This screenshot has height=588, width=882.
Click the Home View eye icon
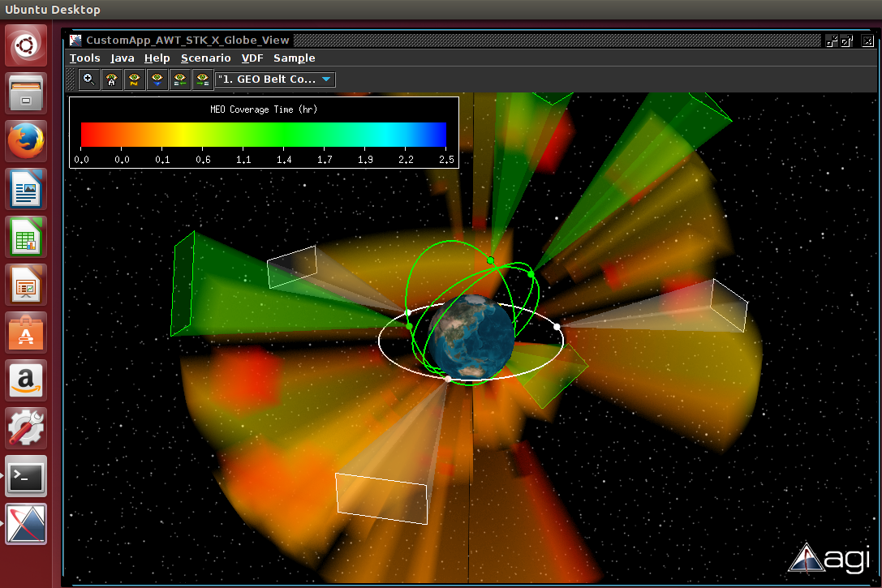tap(111, 79)
